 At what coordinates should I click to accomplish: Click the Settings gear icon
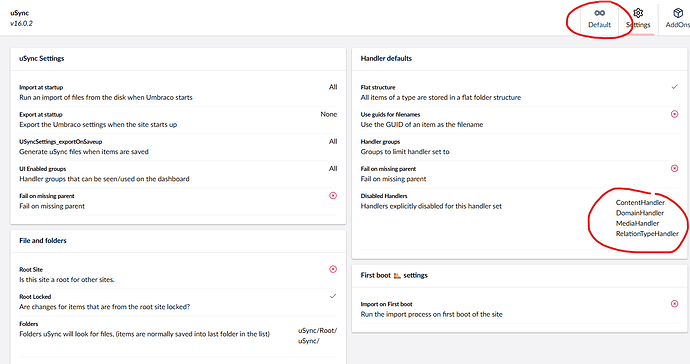pyautogui.click(x=638, y=13)
